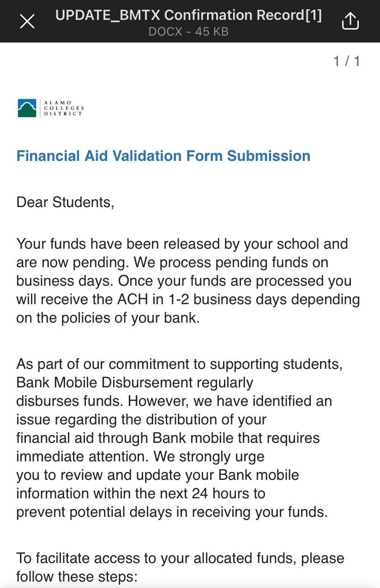This screenshot has height=588, width=380.
Task: Click 'on the policies of your bank.'
Action: coord(108,318)
